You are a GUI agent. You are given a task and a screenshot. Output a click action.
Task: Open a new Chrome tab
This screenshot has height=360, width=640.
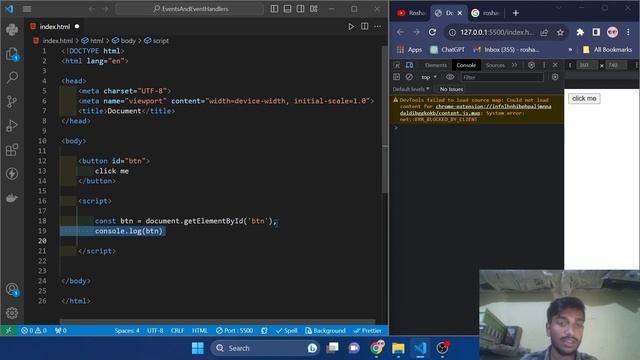tap(516, 13)
